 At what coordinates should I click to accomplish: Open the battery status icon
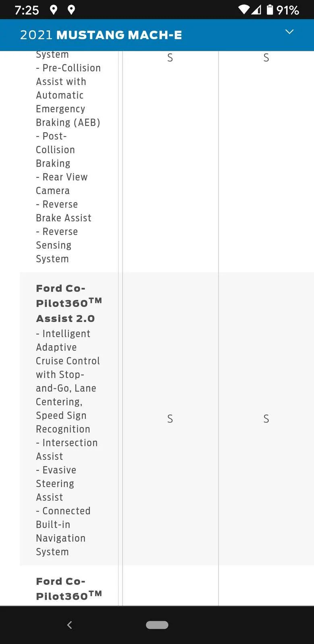(x=270, y=10)
